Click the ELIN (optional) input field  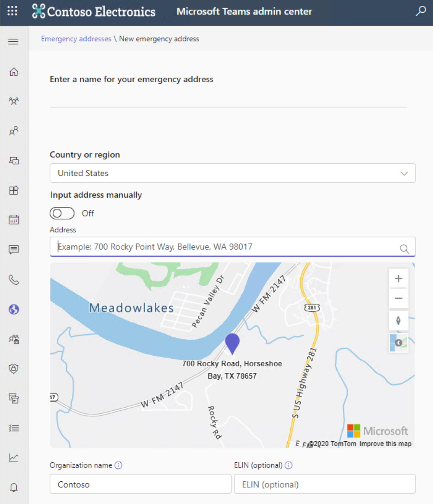click(x=325, y=484)
